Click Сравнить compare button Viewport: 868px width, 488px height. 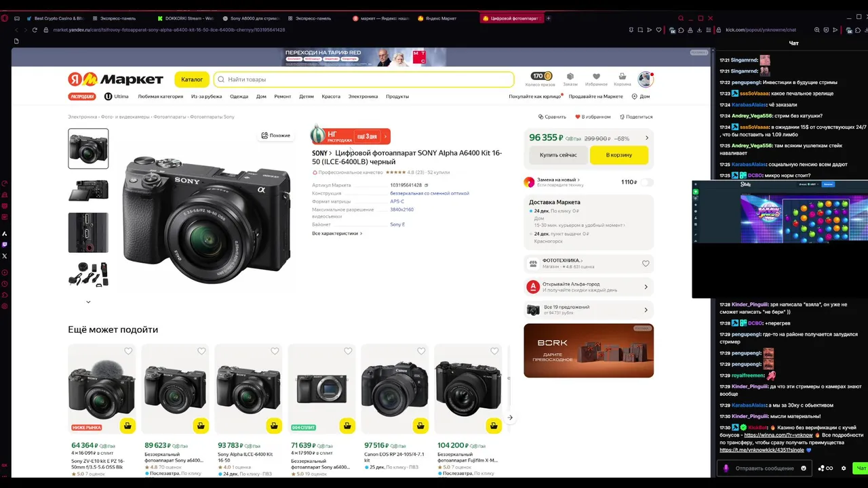click(552, 117)
